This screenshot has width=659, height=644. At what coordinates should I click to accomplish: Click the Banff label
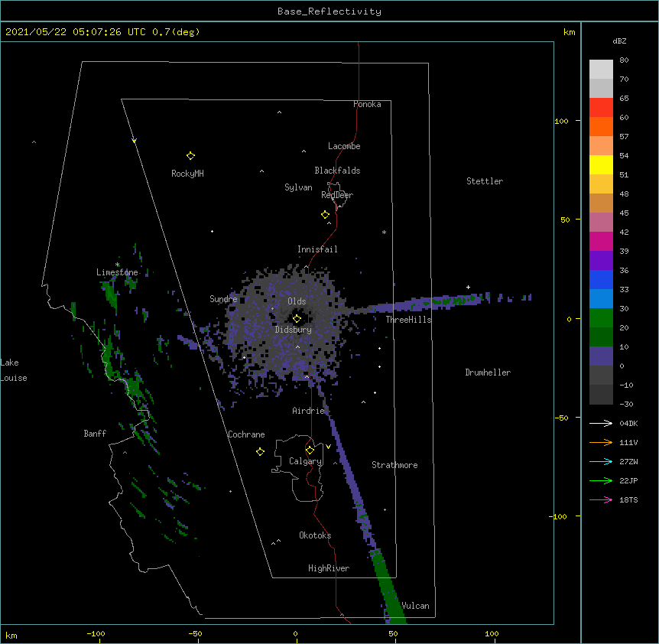coord(95,434)
